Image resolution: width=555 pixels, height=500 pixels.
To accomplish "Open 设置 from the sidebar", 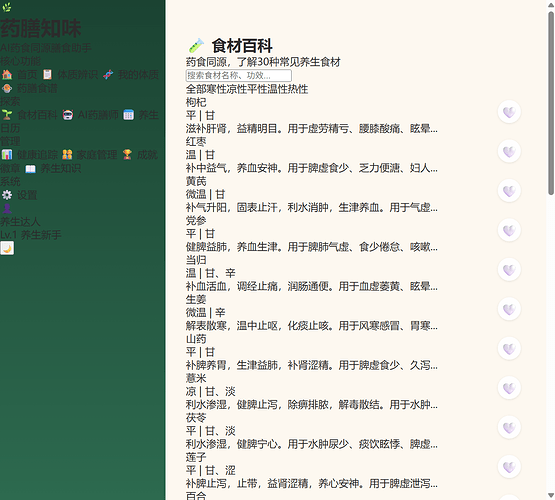I will click(19, 195).
